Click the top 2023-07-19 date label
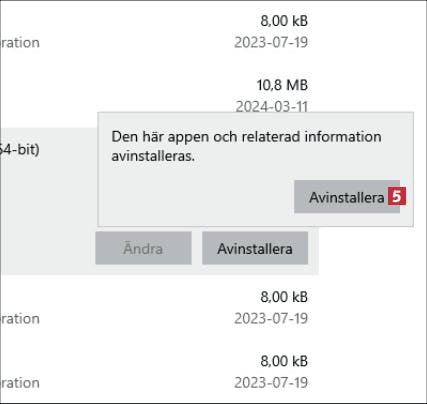The width and height of the screenshot is (427, 404). click(271, 42)
